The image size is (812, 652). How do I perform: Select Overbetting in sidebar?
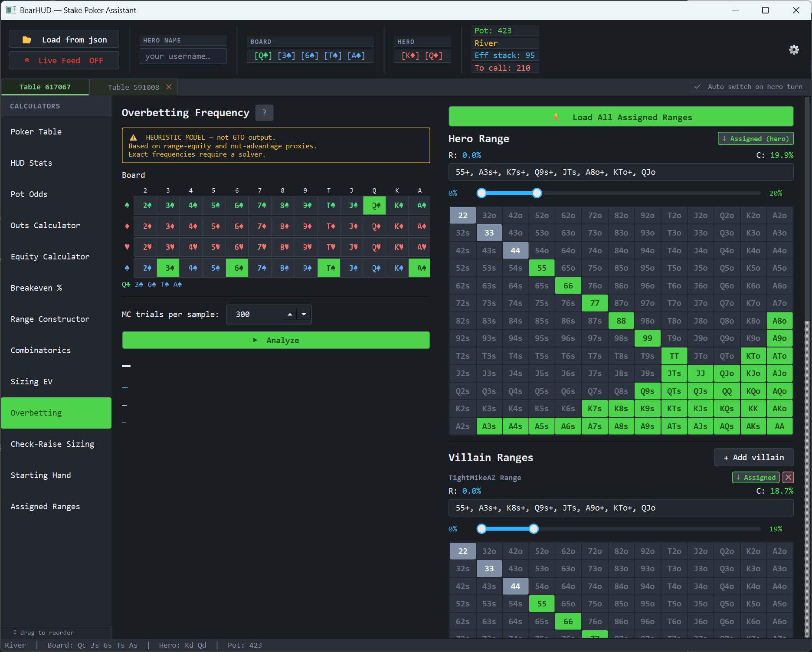[56, 413]
